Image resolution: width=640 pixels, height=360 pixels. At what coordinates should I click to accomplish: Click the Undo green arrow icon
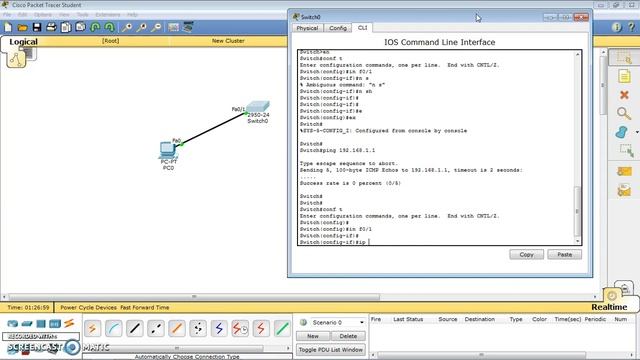(x=95, y=27)
